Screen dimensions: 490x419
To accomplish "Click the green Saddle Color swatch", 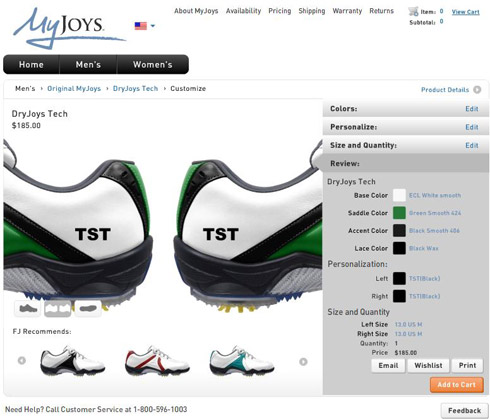I will click(399, 213).
